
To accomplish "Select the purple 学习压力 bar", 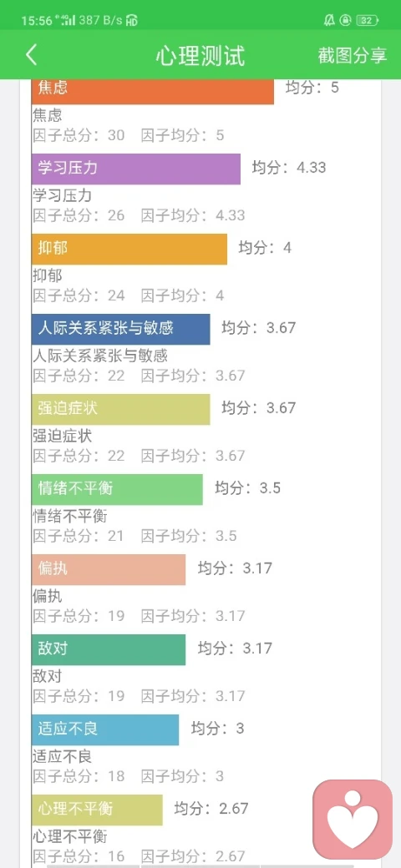I will pyautogui.click(x=136, y=169).
